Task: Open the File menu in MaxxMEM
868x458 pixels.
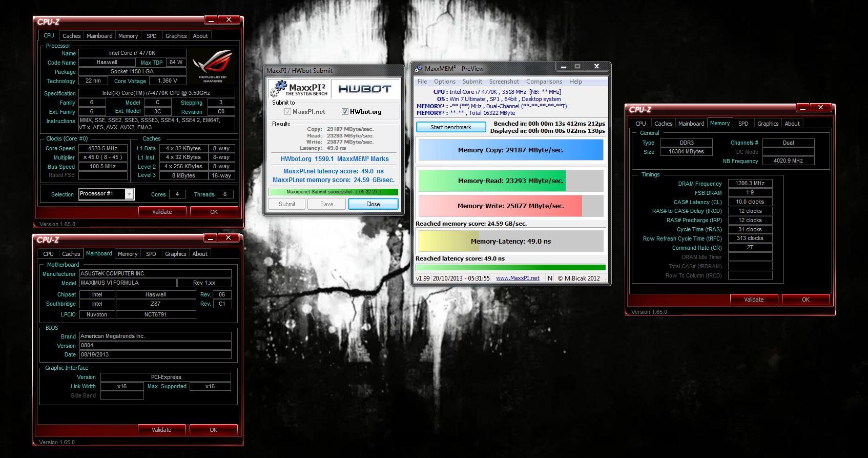Action: (x=422, y=82)
